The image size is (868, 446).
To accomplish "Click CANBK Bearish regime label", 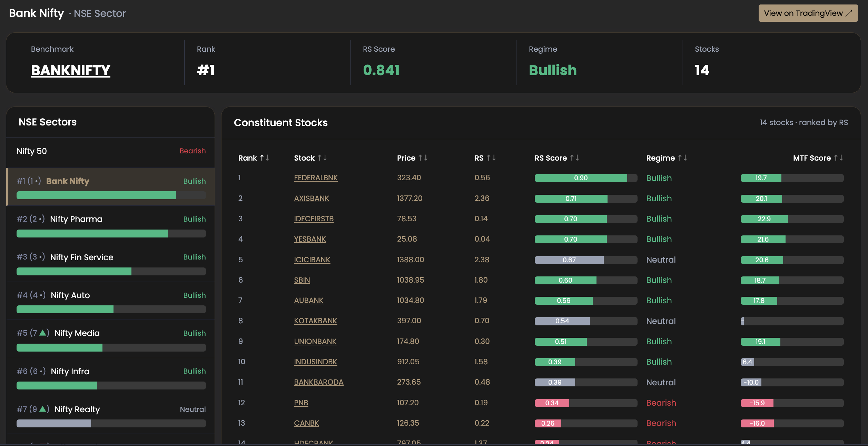I will (661, 423).
